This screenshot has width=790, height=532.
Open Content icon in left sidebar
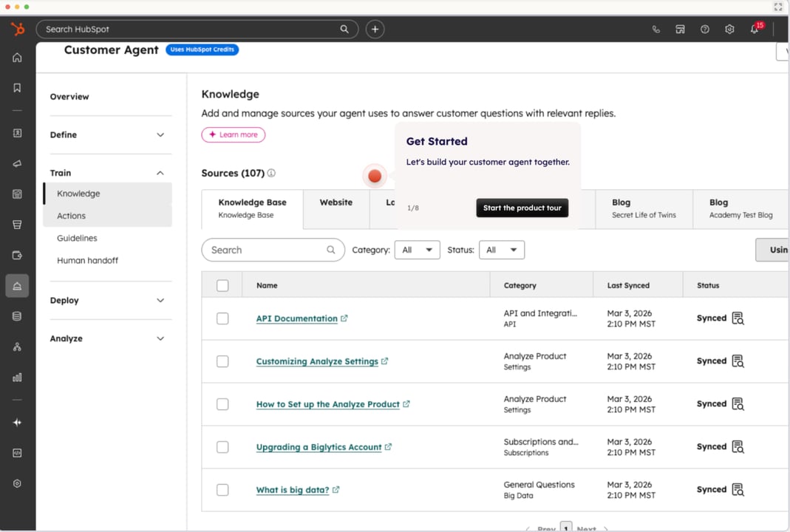(17, 194)
